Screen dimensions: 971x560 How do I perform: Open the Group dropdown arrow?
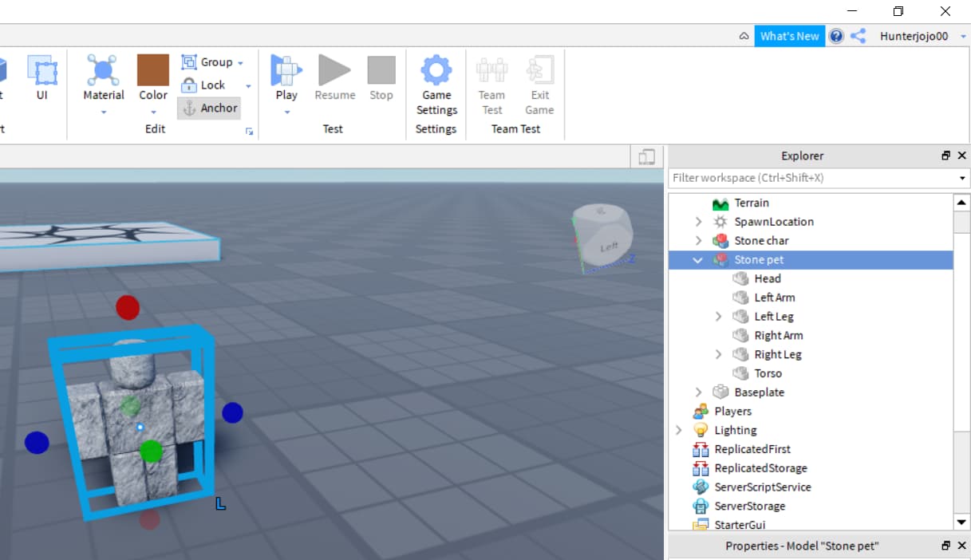240,63
